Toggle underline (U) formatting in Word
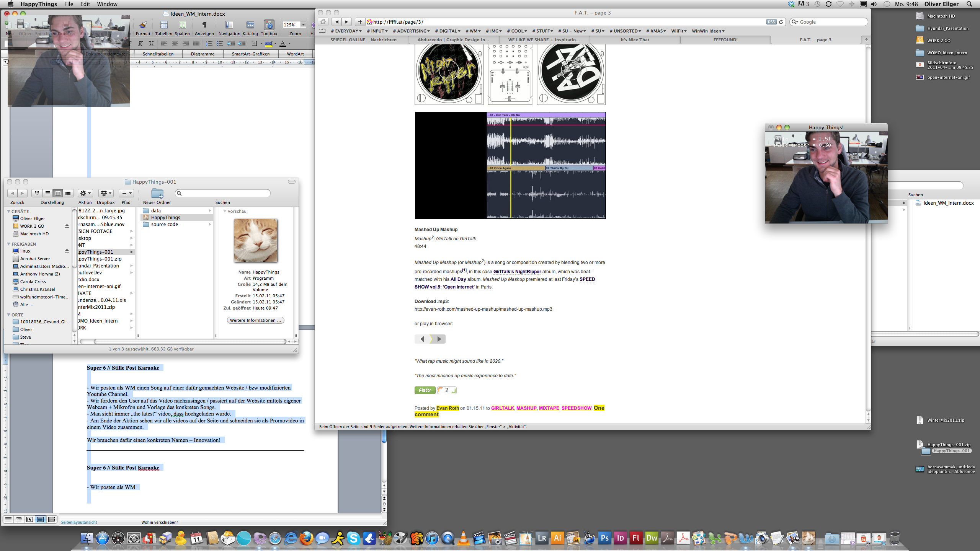The height and width of the screenshot is (551, 980). click(151, 44)
